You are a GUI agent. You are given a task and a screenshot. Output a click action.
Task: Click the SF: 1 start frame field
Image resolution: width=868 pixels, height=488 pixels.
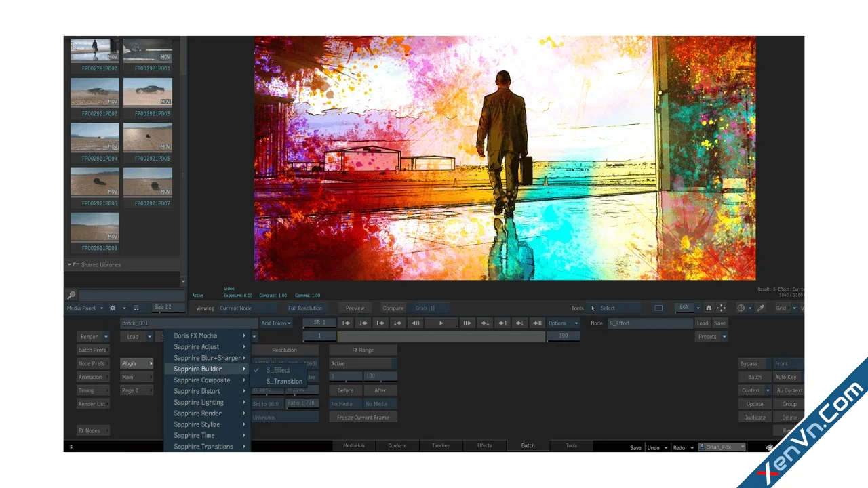[x=319, y=323]
